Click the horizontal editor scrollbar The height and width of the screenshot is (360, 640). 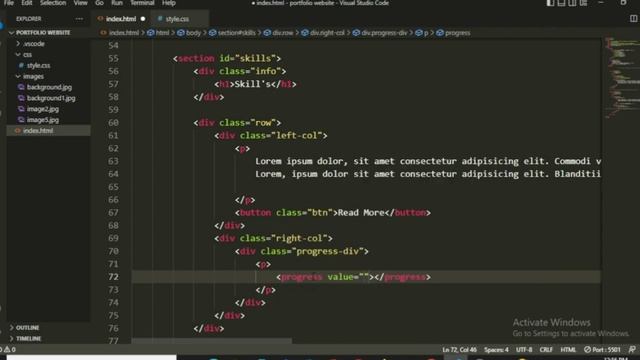[x=211, y=340]
